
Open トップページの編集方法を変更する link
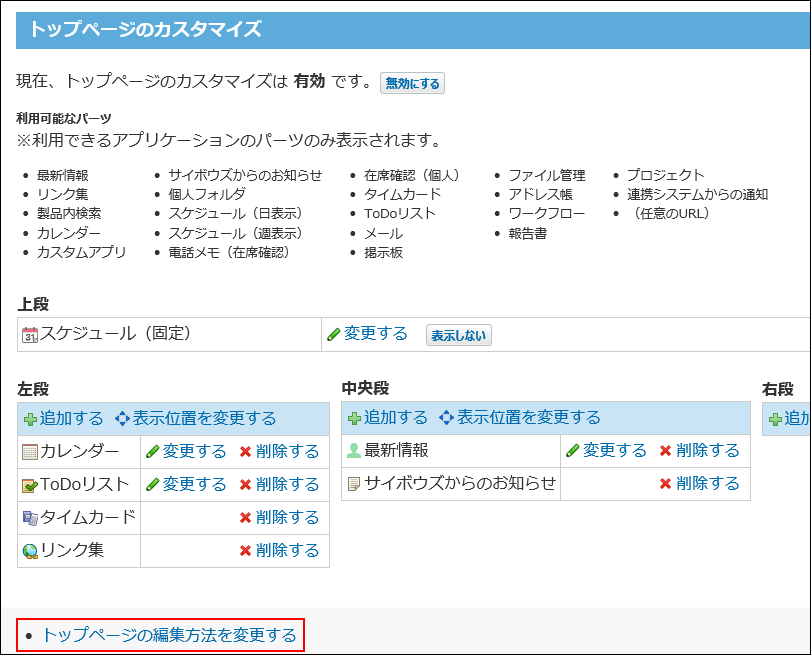click(169, 635)
